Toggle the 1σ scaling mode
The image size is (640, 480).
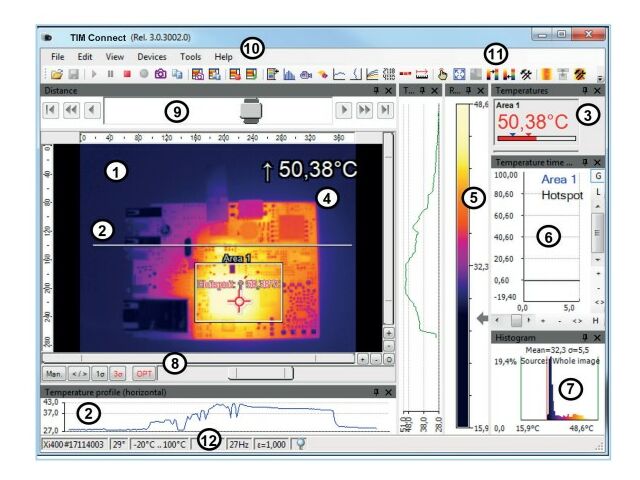(x=101, y=372)
